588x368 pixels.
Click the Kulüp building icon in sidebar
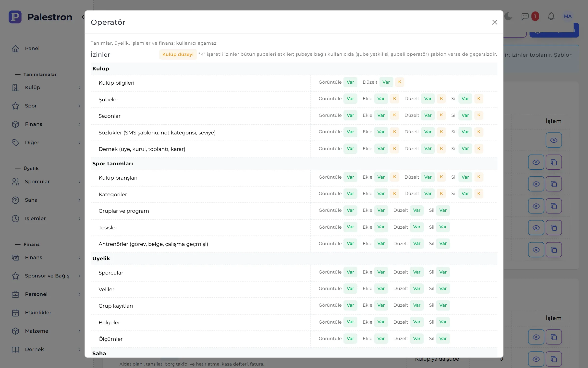coord(15,88)
